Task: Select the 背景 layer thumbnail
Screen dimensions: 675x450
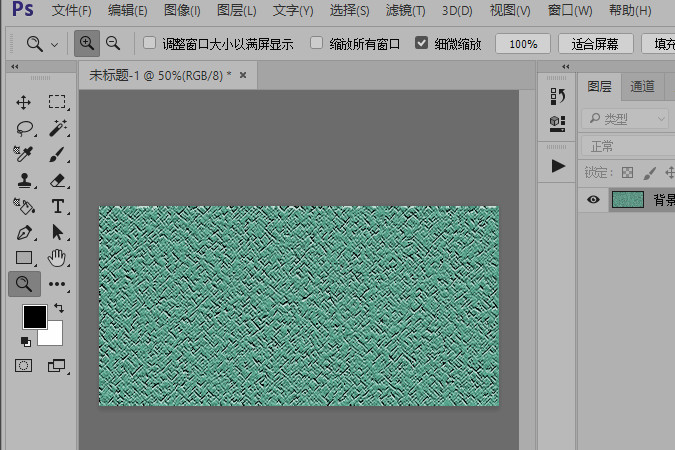Action: pos(628,199)
